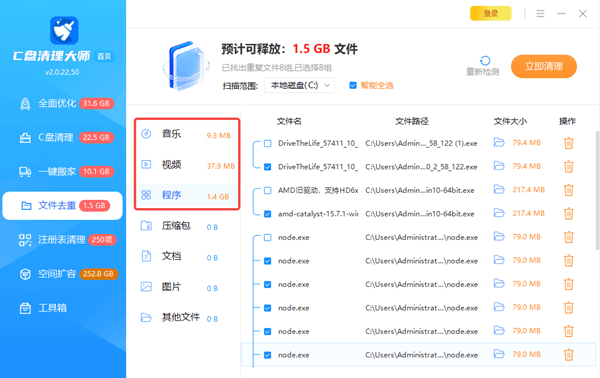This screenshot has height=378, width=600.
Task: Click the C盘清理大师 broom logo
Action: [x=64, y=30]
